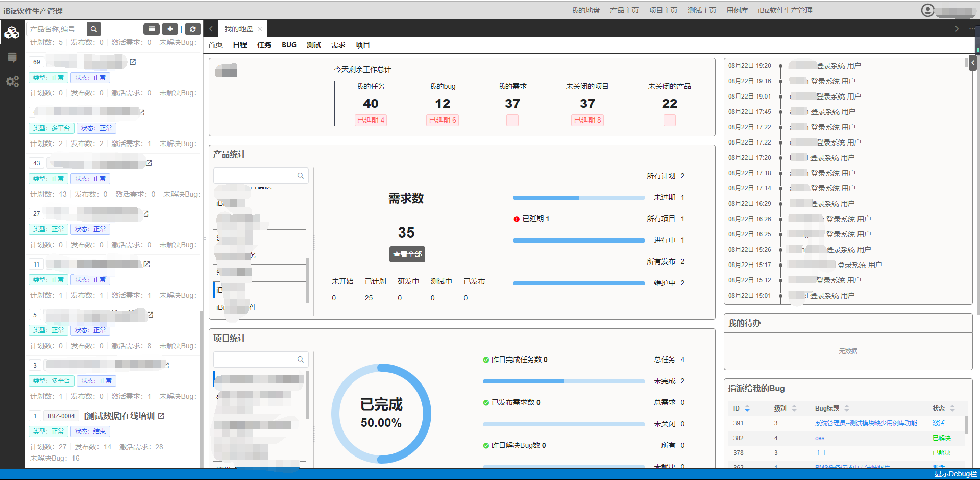
Task: Sort bug table by 状态
Action: point(952,409)
